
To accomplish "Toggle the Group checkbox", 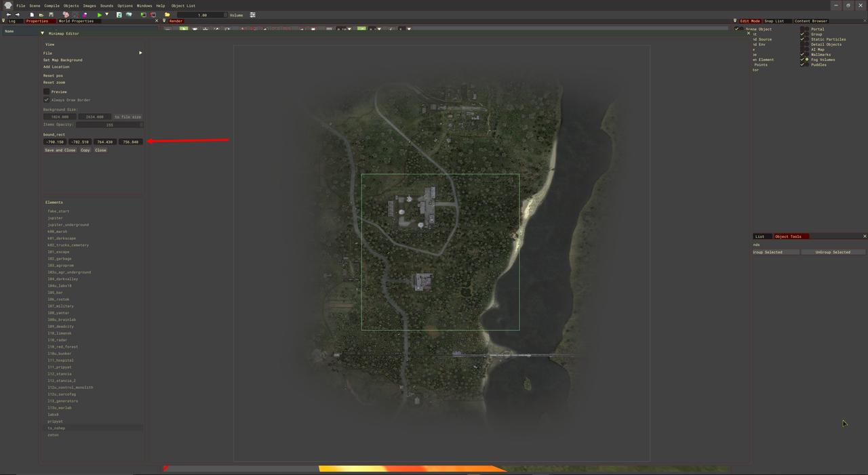I will tap(804, 34).
